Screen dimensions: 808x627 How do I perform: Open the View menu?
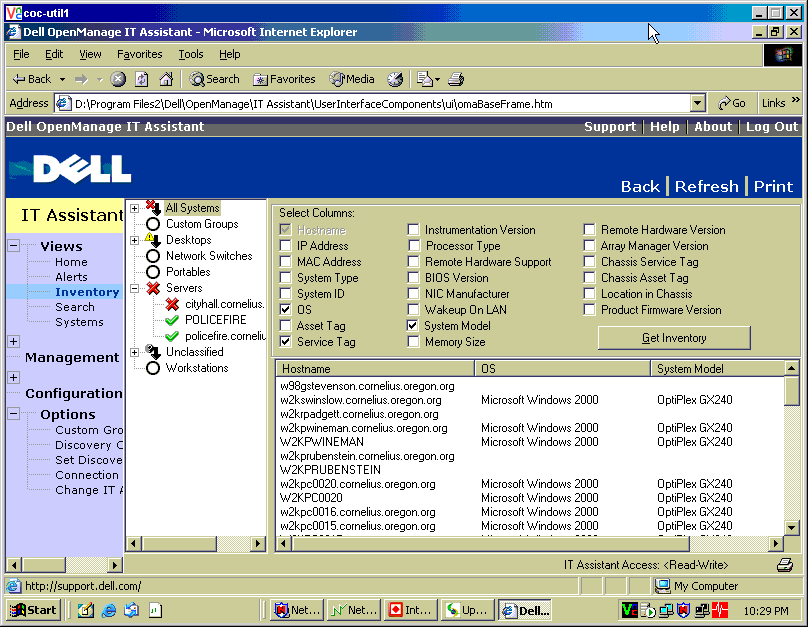coord(90,54)
